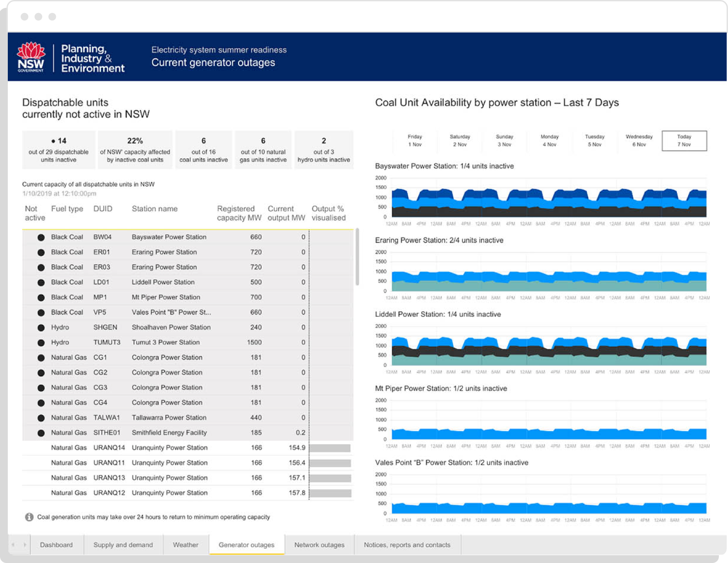The height and width of the screenshot is (563, 728).
Task: Click the not-active dot for TALWA1 row
Action: click(x=41, y=418)
